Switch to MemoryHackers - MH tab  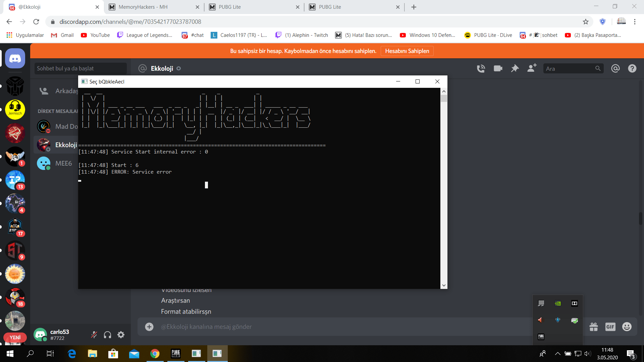(153, 7)
